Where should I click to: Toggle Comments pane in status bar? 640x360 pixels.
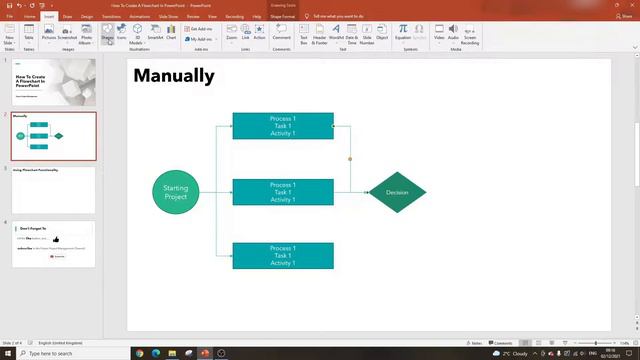pos(500,343)
